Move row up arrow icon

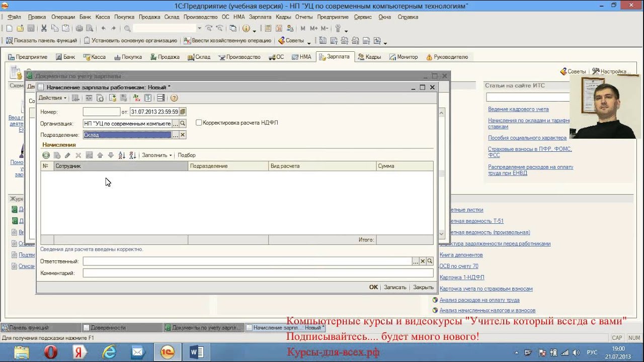[x=100, y=155]
